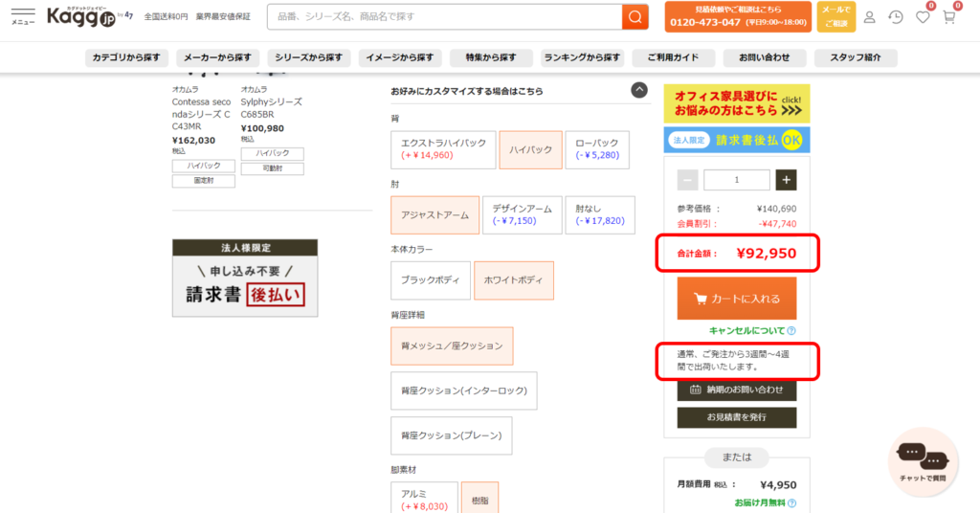Screen dimensions: 980x513
Task: Open イメージから探す menu
Action: (400, 57)
